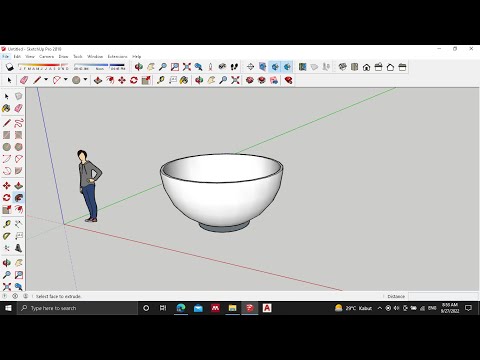Open the Tools menu

pyautogui.click(x=78, y=57)
